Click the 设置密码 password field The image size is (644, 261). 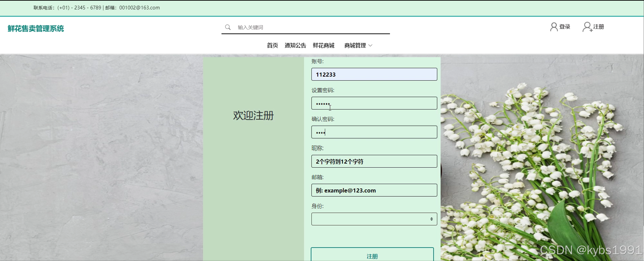point(374,103)
